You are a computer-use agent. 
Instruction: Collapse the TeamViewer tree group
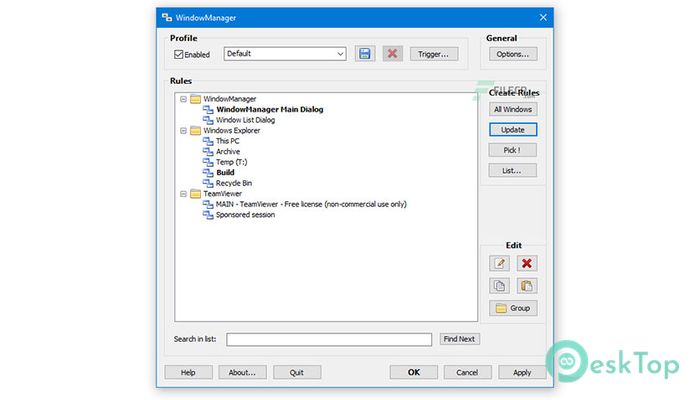pos(183,194)
